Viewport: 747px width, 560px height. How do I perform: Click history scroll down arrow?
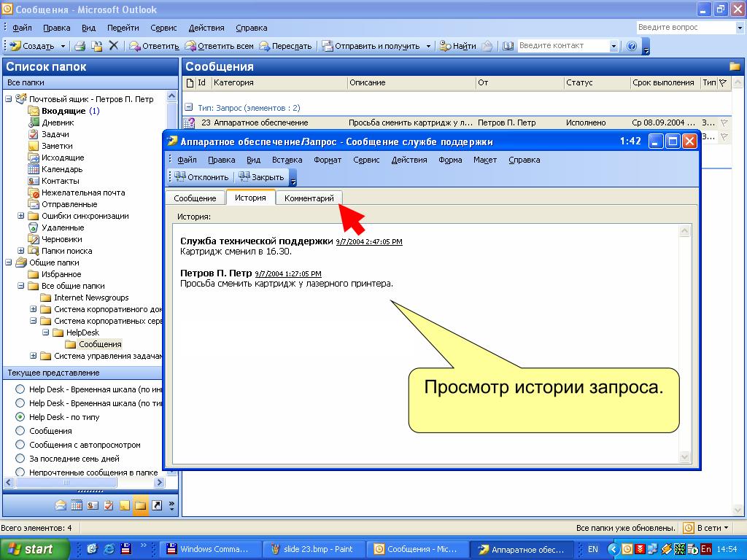point(684,456)
